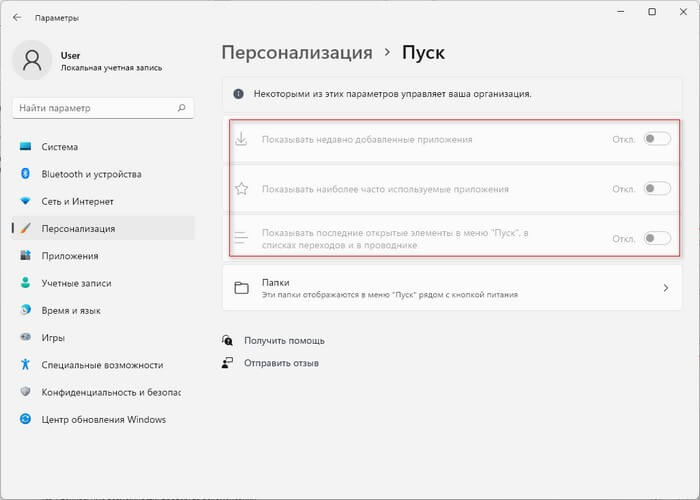Expand the Папки section chevron
700x500 pixels.
pyautogui.click(x=666, y=288)
